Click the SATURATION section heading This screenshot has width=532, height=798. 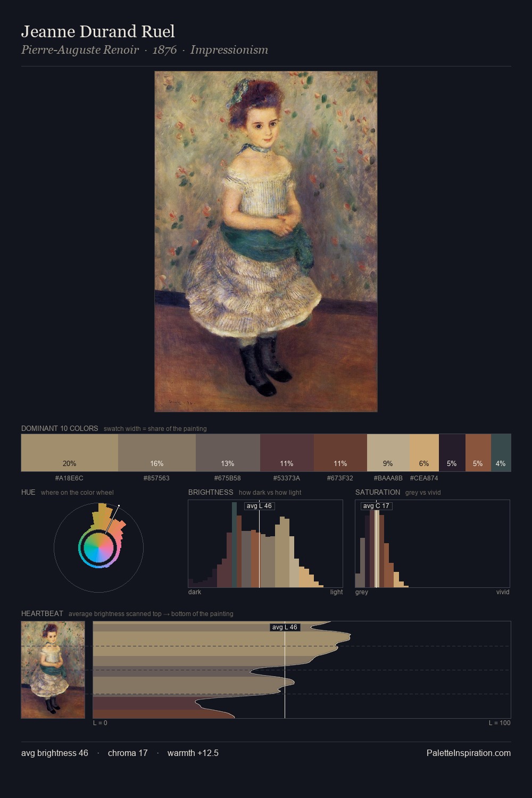coord(378,492)
